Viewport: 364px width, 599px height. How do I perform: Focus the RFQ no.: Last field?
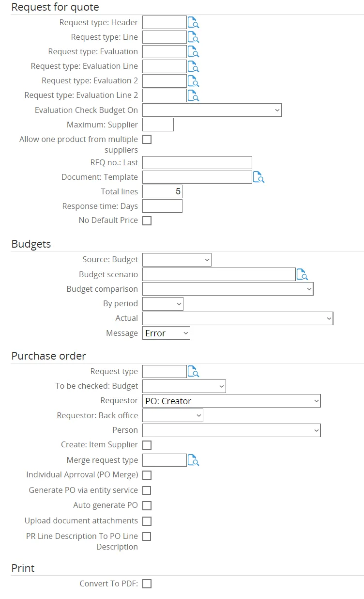[197, 163]
